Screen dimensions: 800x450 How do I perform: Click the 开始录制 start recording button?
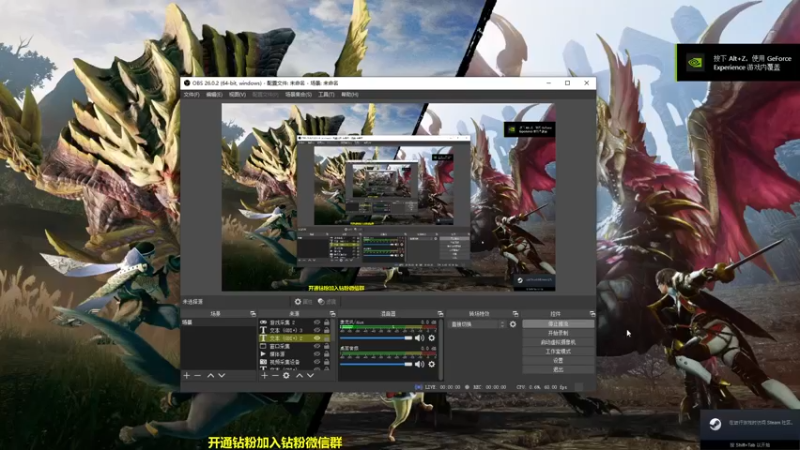[x=558, y=333]
